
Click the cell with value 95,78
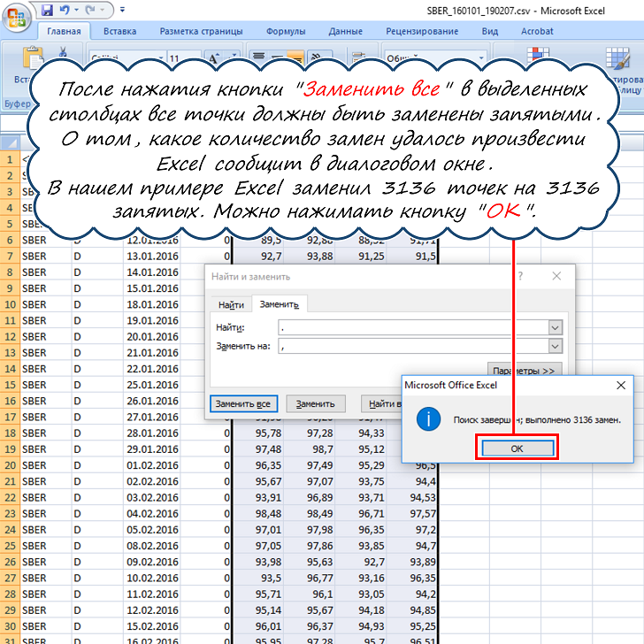pos(258,433)
